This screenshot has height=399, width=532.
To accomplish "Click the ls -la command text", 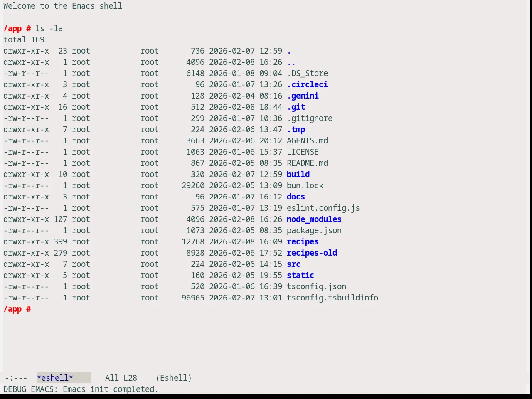I will (x=49, y=28).
